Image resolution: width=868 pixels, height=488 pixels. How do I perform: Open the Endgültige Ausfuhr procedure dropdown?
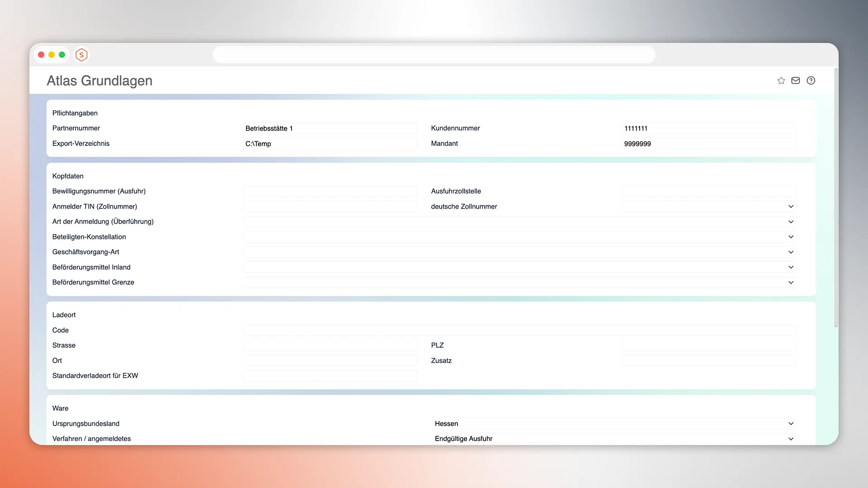coord(613,439)
